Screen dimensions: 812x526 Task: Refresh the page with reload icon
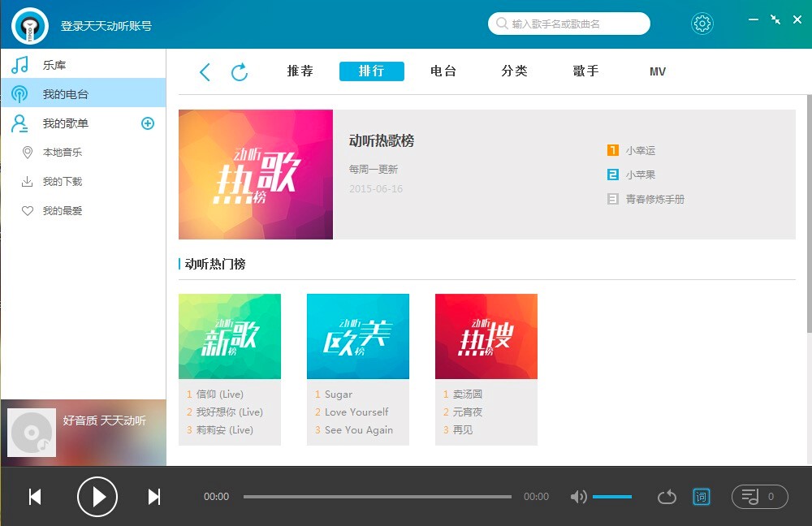(240, 72)
